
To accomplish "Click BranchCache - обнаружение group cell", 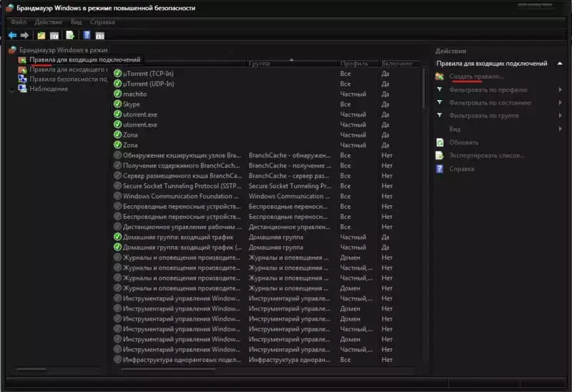I will pos(290,155).
